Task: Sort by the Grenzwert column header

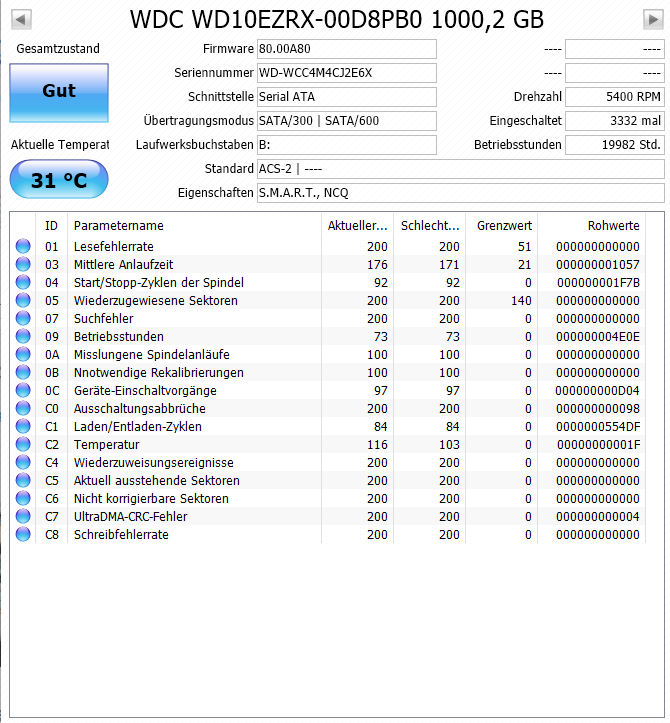Action: point(502,225)
